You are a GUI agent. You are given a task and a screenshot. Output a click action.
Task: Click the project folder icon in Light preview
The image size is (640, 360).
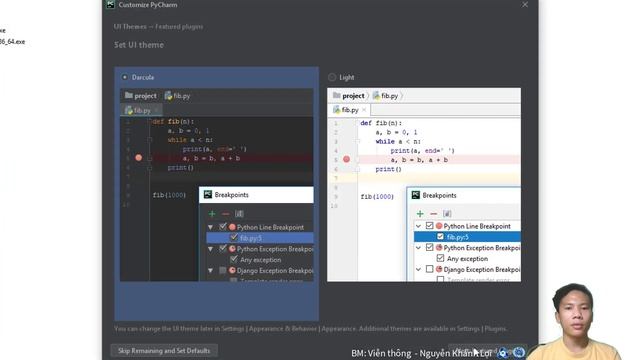(x=336, y=96)
